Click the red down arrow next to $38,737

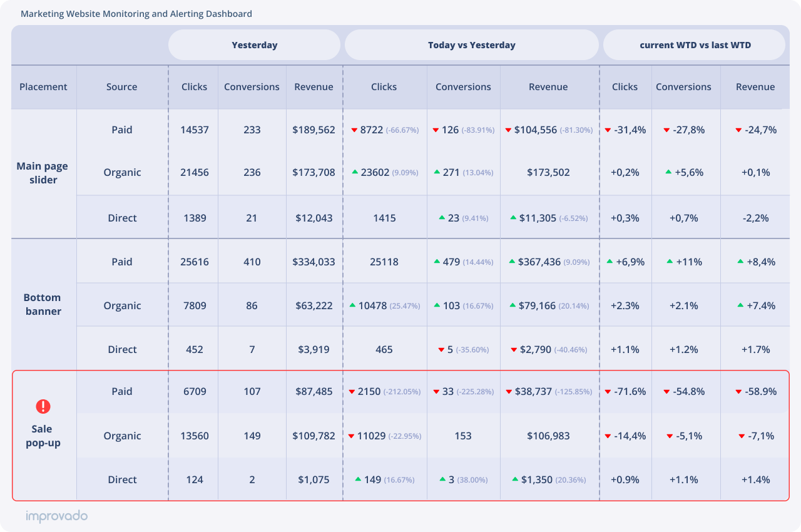pos(509,392)
